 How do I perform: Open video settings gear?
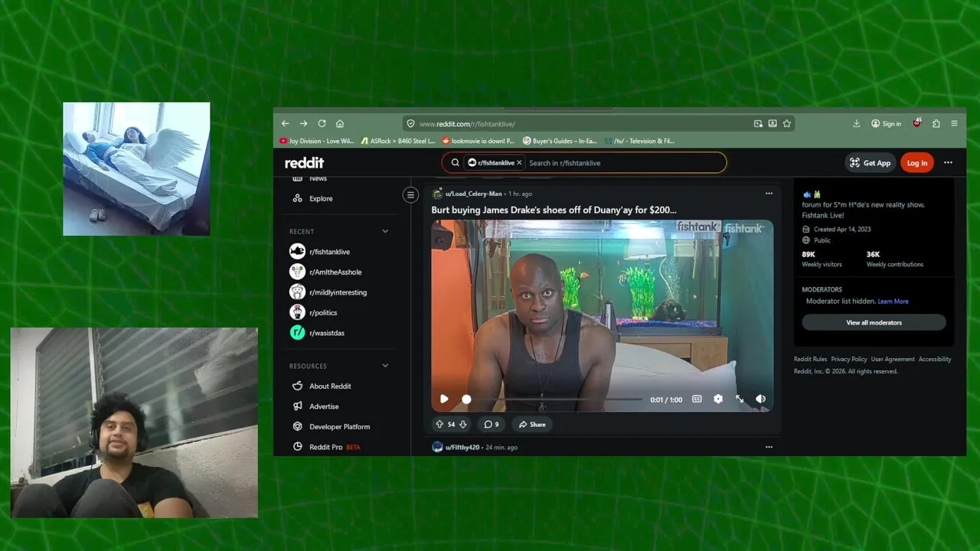click(718, 399)
